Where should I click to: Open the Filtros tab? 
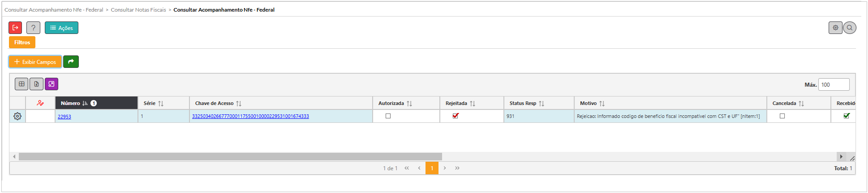[x=22, y=42]
